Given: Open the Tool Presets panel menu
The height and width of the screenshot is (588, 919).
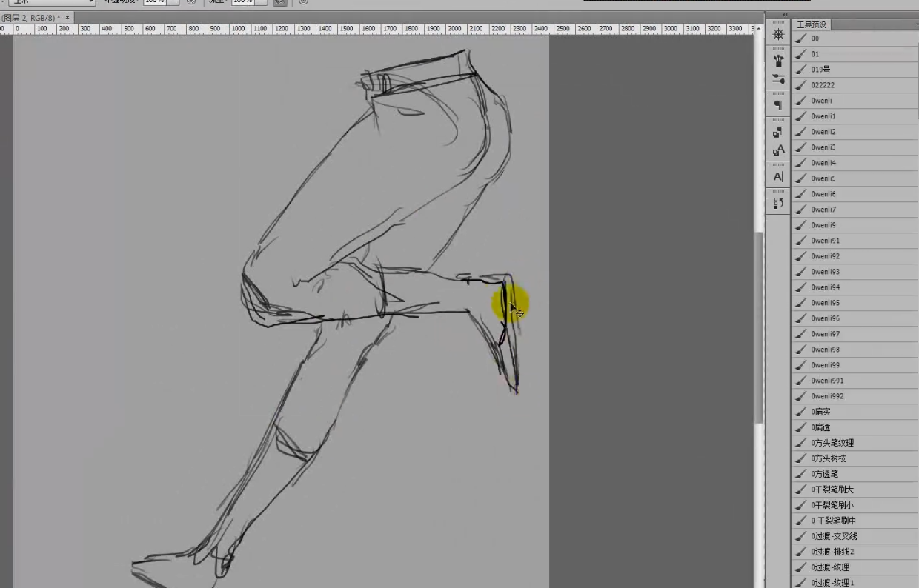Looking at the screenshot, I should (916, 24).
